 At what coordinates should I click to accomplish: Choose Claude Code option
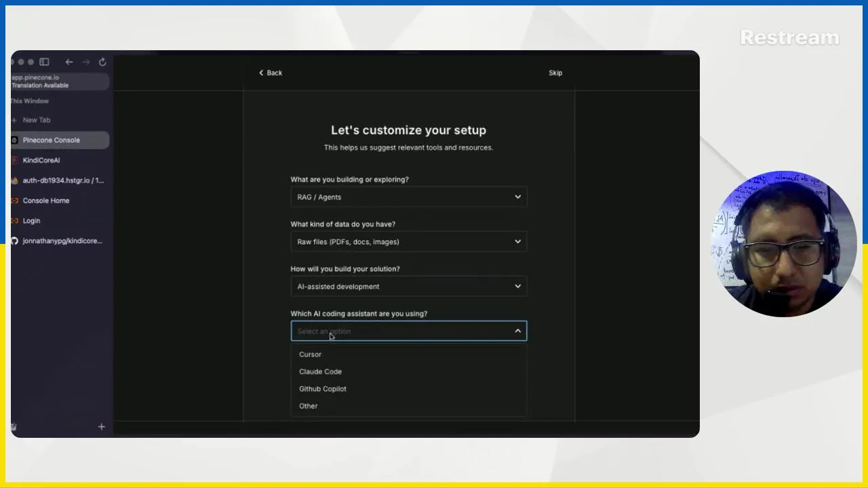coord(409,371)
